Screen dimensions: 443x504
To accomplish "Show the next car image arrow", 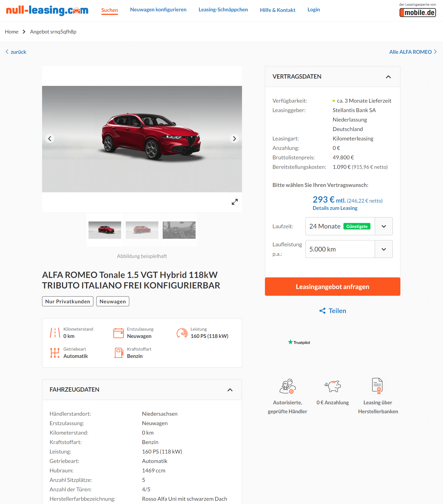I will tap(234, 139).
